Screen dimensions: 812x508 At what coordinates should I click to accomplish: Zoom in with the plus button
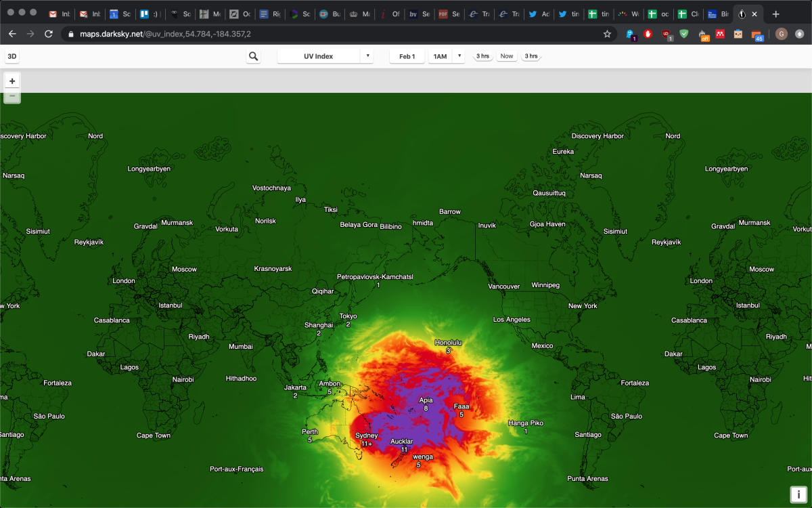[12, 81]
